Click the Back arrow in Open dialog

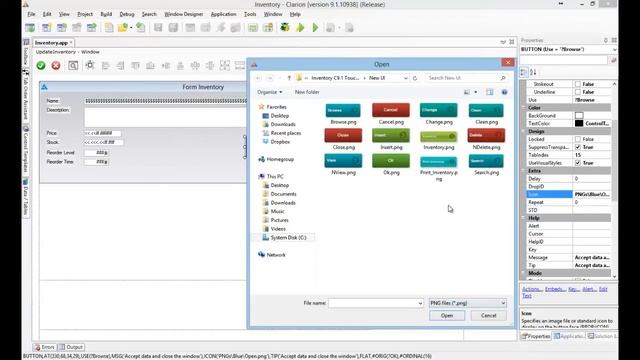coord(258,78)
